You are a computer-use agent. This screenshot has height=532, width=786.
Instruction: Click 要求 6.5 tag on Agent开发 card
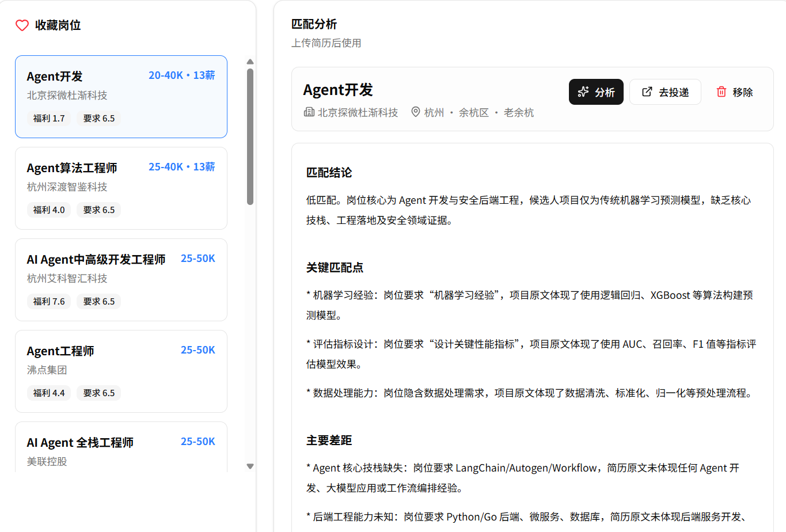[x=99, y=118]
